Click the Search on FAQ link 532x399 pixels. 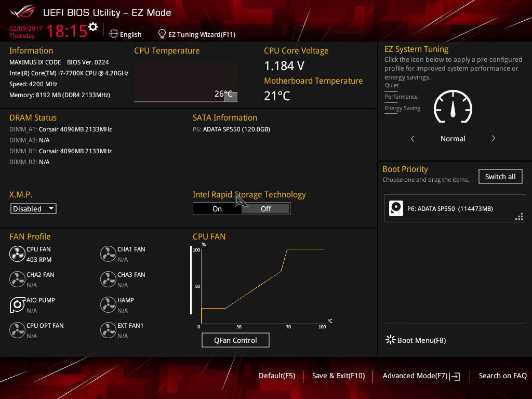502,376
